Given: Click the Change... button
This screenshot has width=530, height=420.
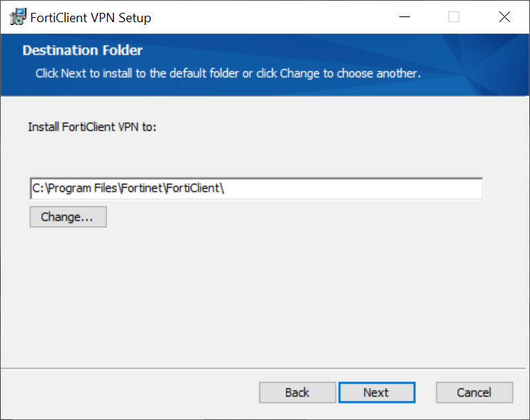Looking at the screenshot, I should [68, 217].
